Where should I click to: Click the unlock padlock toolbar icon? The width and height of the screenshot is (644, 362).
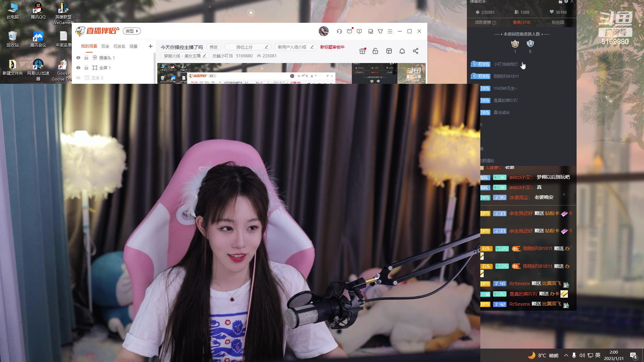click(375, 51)
